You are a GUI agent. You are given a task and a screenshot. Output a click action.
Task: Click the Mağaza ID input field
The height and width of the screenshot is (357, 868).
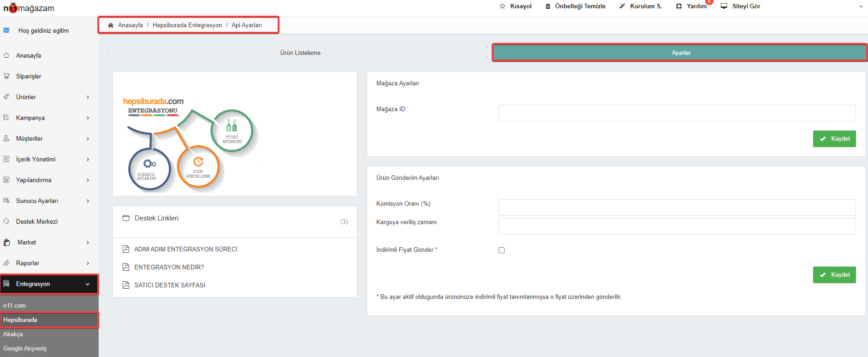[677, 113]
